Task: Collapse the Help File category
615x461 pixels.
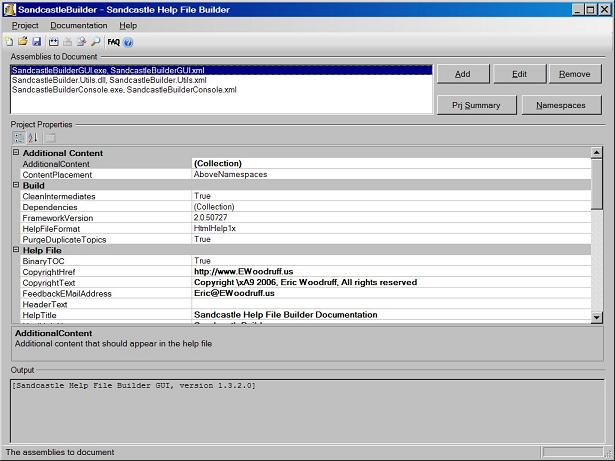Action: pyautogui.click(x=16, y=250)
